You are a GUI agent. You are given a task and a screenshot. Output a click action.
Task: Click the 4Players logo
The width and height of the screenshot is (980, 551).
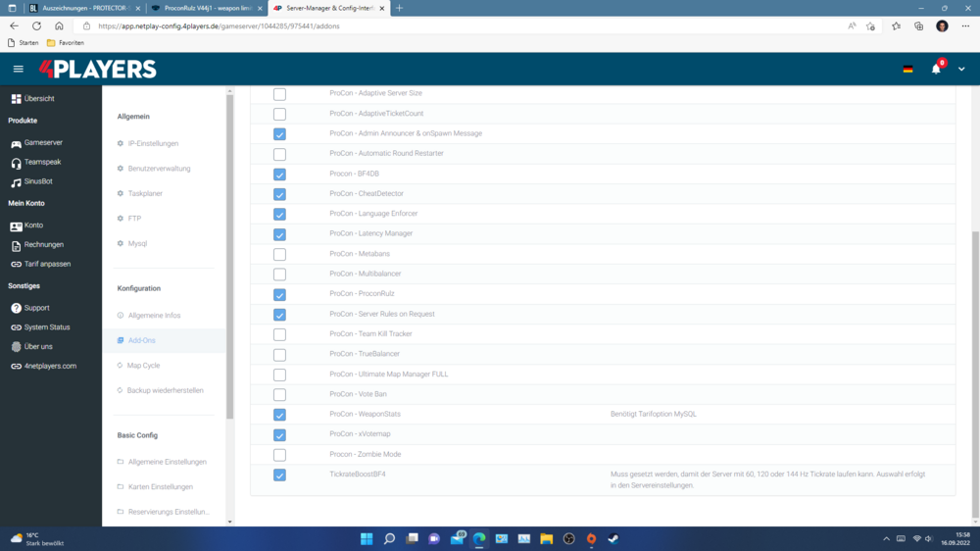[97, 69]
